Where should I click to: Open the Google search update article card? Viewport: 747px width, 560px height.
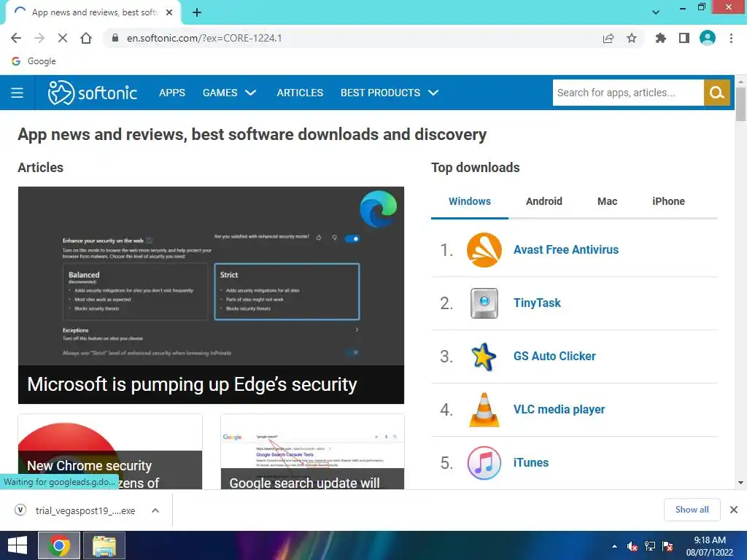point(312,451)
